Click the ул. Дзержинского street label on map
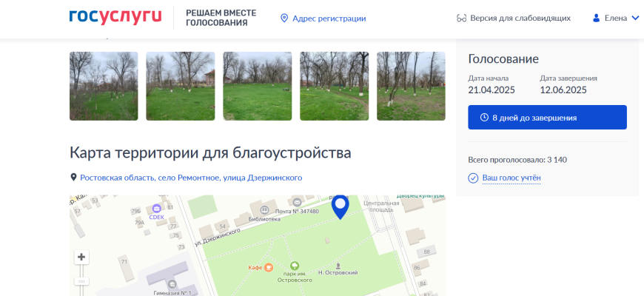This screenshot has width=644, height=296. coord(218,238)
